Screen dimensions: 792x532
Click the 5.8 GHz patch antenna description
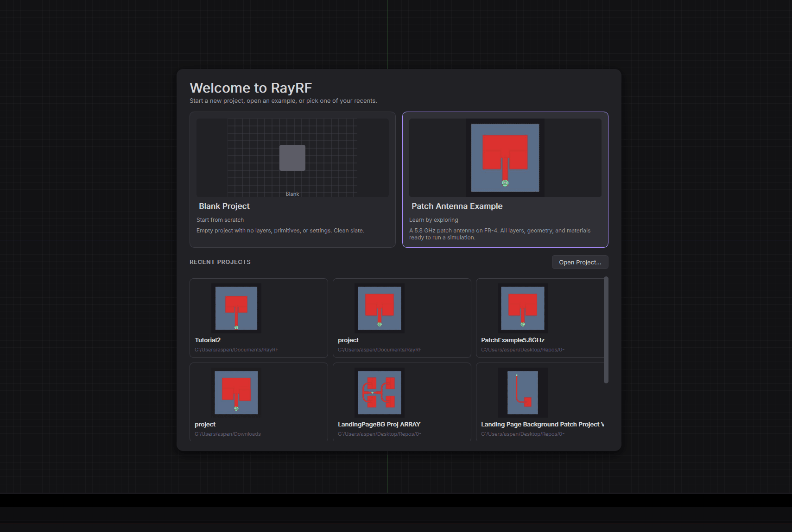[x=500, y=234]
